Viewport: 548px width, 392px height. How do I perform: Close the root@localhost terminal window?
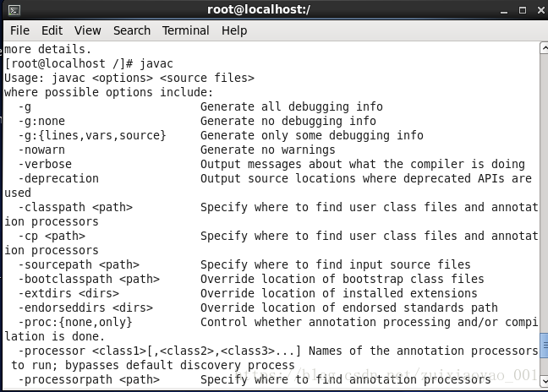point(541,10)
